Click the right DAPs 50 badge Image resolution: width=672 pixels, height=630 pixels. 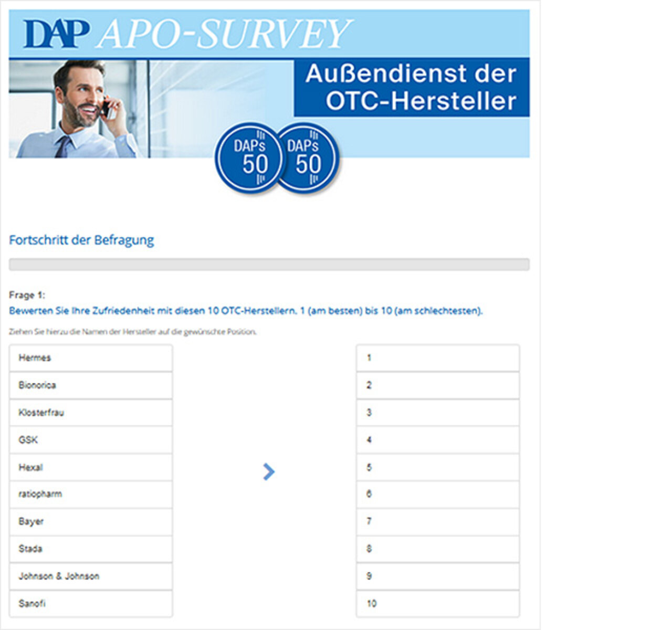pos(308,158)
